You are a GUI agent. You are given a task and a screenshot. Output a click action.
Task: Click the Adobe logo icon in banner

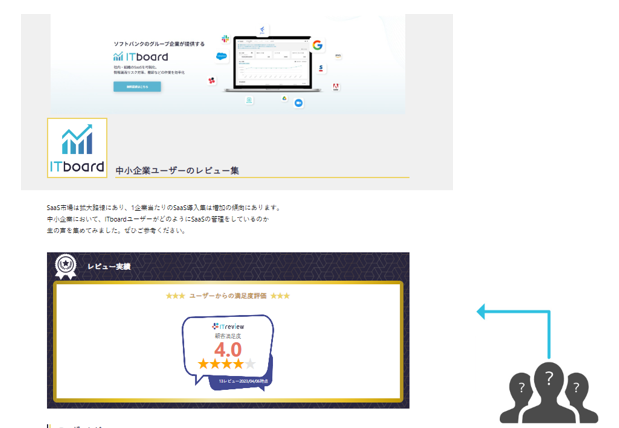[336, 86]
